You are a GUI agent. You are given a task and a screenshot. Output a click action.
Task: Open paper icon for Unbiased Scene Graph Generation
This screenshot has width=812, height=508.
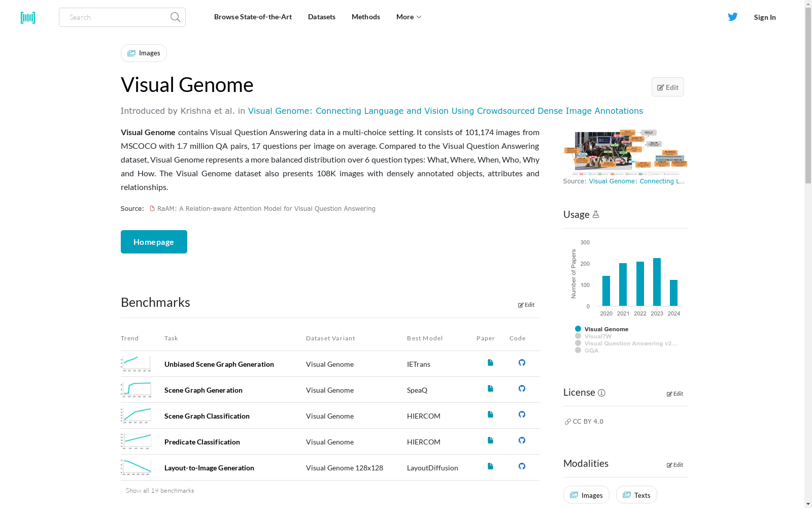(x=490, y=363)
